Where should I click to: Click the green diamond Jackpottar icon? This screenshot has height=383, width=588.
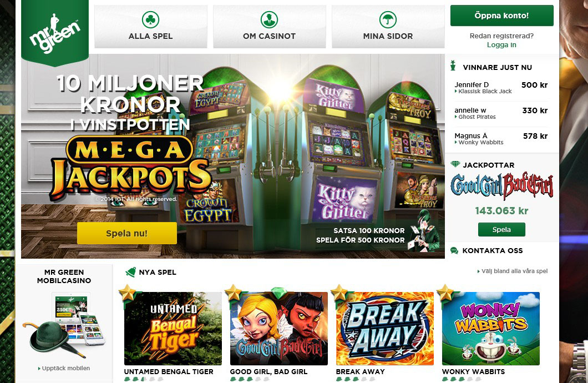(x=455, y=164)
